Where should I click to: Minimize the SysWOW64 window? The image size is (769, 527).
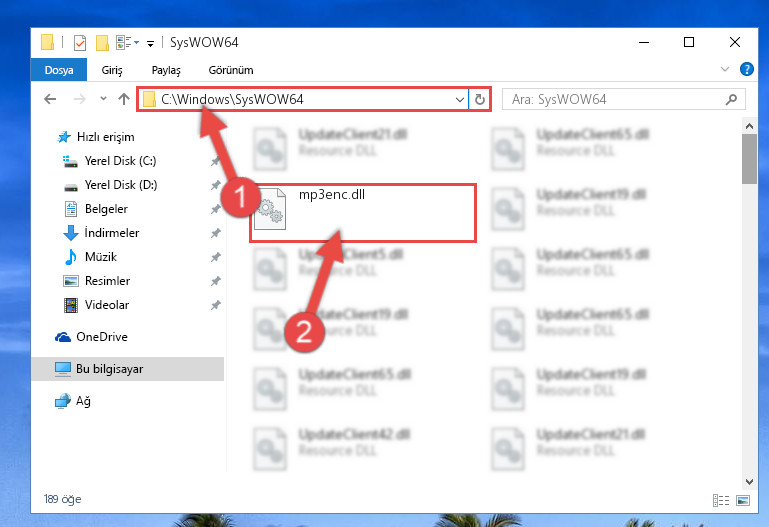point(644,43)
